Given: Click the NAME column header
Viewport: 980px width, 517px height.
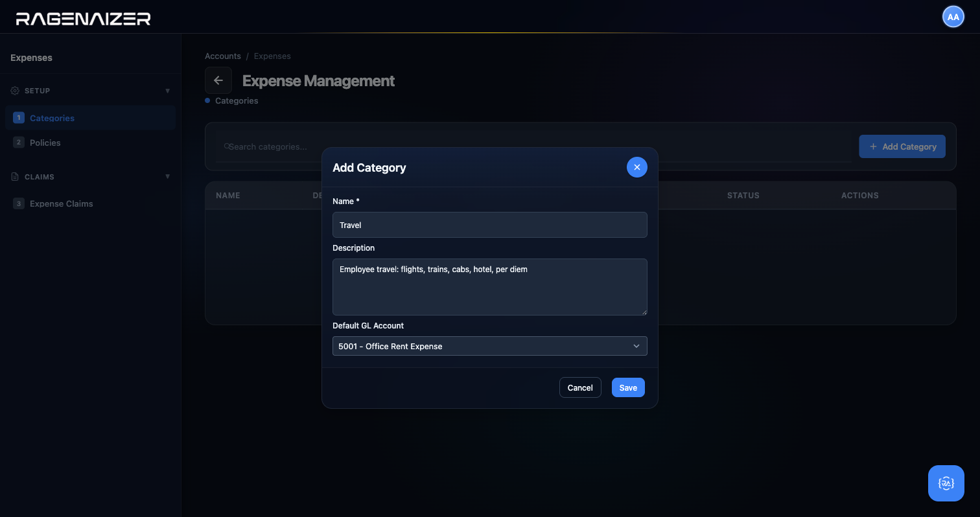Looking at the screenshot, I should tap(228, 195).
